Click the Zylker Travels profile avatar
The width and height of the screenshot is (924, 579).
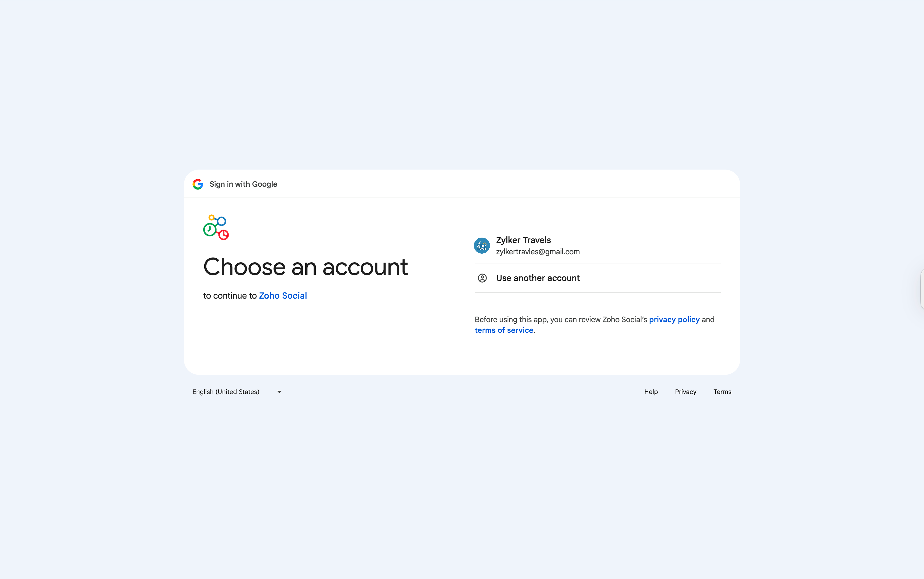pos(482,245)
